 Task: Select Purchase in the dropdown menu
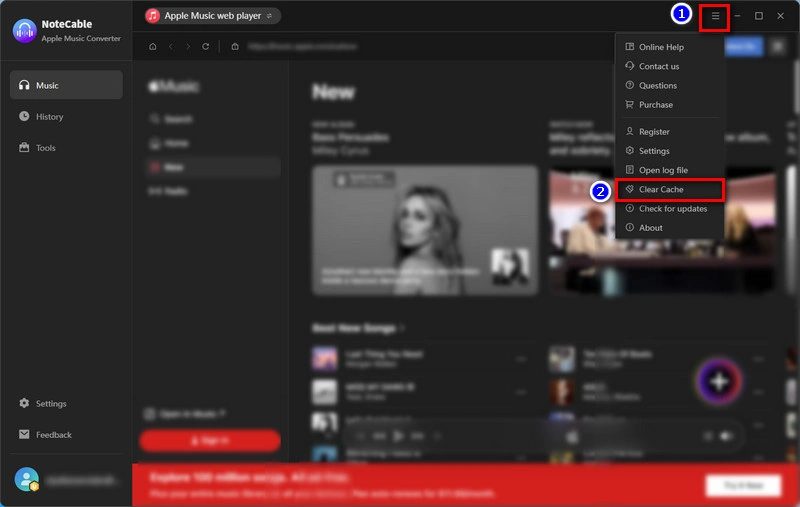click(669, 105)
